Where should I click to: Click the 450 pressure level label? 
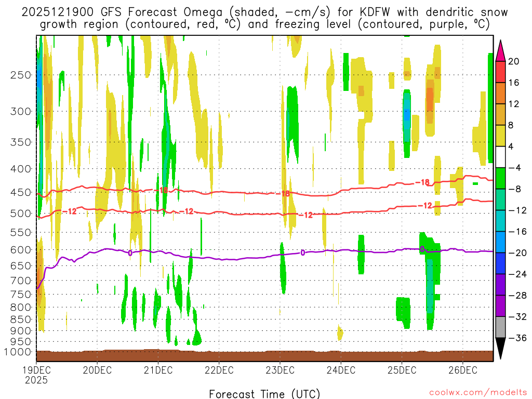21,192
